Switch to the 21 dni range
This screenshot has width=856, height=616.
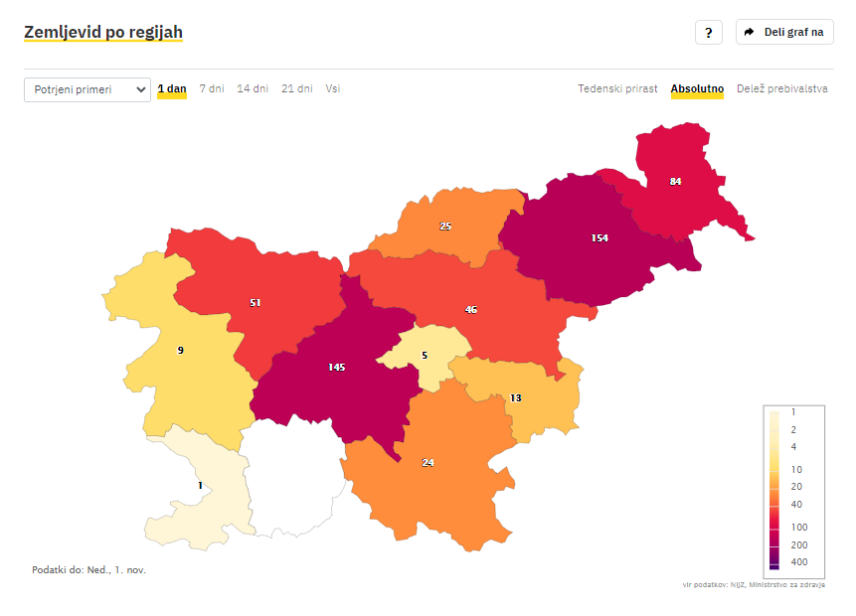click(297, 88)
